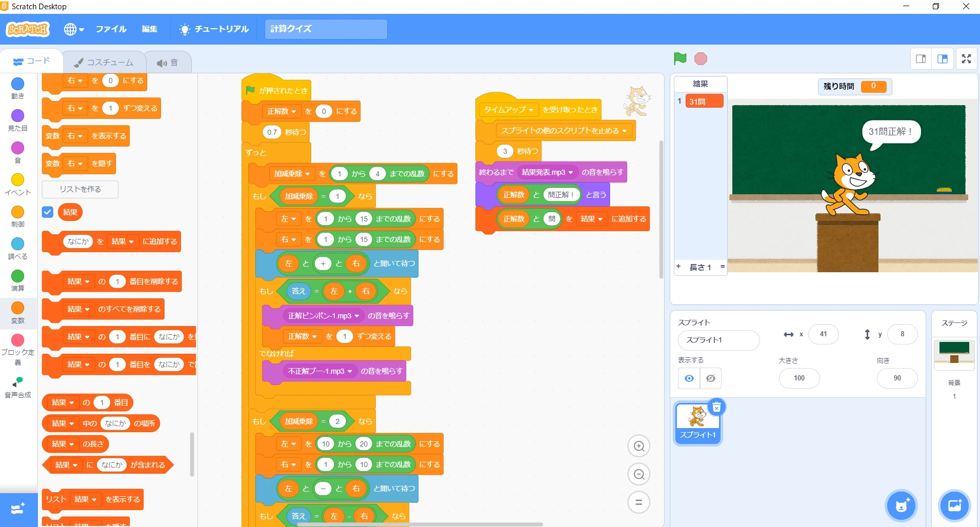Open the 結果発表.mp3 sound dropdown
This screenshot has width=980, height=527.
click(x=570, y=172)
